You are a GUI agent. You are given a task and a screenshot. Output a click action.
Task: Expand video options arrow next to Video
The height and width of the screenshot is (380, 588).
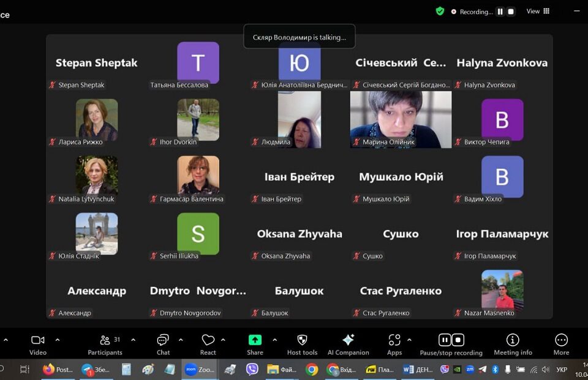click(58, 340)
